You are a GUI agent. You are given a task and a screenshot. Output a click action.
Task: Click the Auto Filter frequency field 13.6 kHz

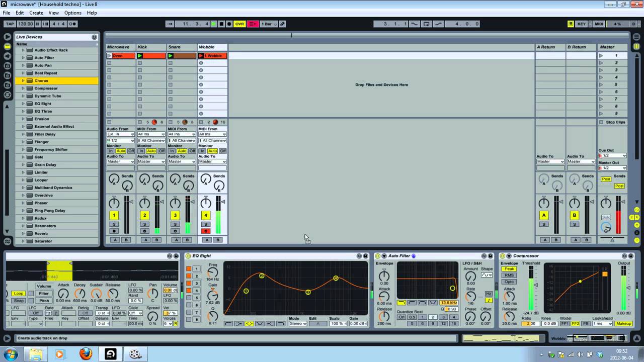point(448,303)
